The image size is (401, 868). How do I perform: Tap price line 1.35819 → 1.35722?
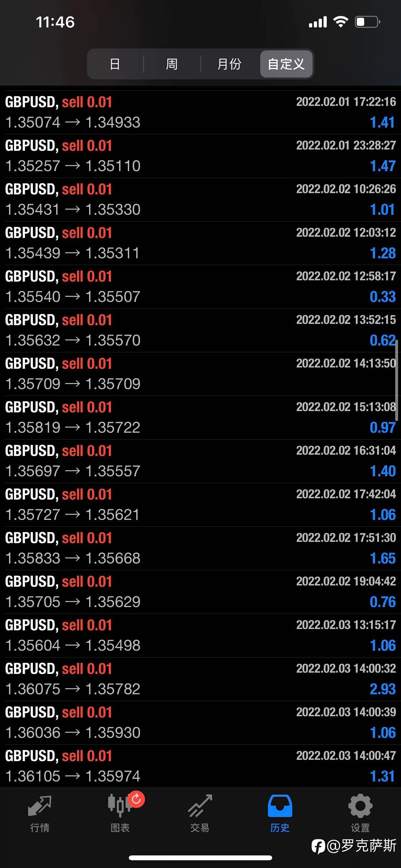pyautogui.click(x=73, y=427)
